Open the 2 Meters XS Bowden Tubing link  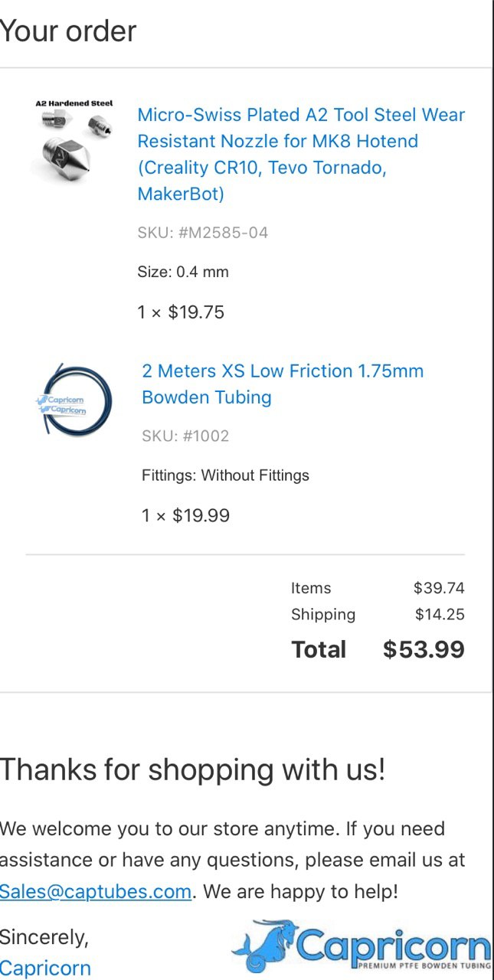pyautogui.click(x=283, y=384)
